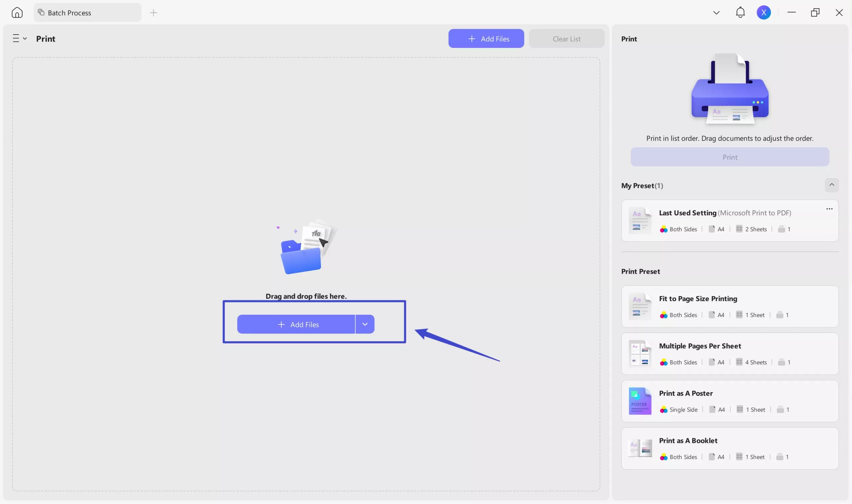Viewport: 852px width, 504px height.
Task: Select the Multiple Pages Per Sheet preset
Action: (x=730, y=353)
